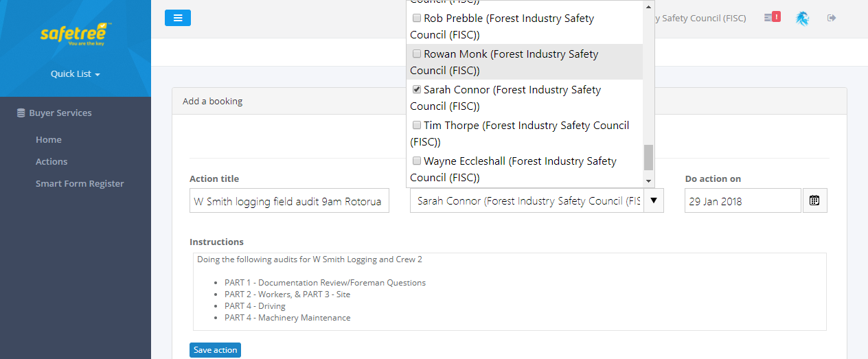Click the Rowan Monk list entry text
Screen dimensions: 868x359
(x=504, y=62)
